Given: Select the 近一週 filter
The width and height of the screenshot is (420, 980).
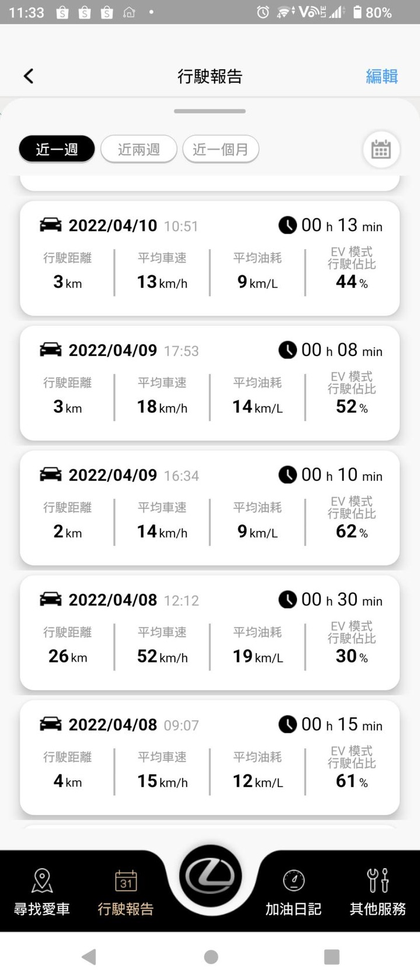Looking at the screenshot, I should (x=57, y=149).
